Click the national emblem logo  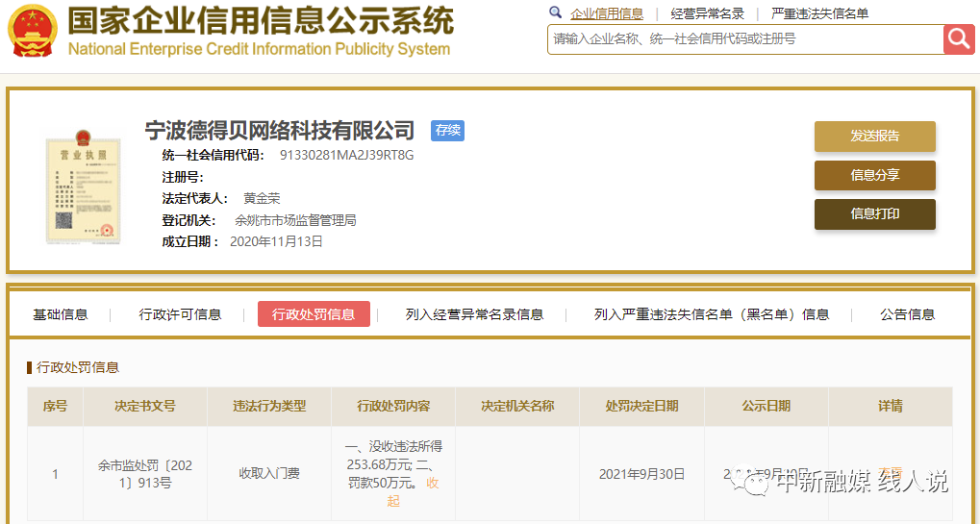tap(33, 30)
